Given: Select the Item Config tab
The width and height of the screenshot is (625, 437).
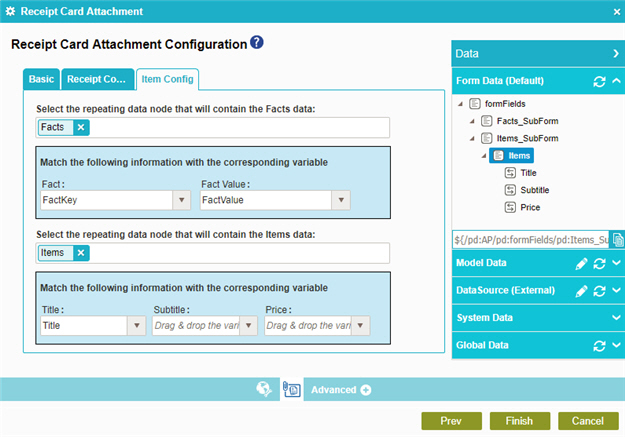Looking at the screenshot, I should click(x=167, y=79).
